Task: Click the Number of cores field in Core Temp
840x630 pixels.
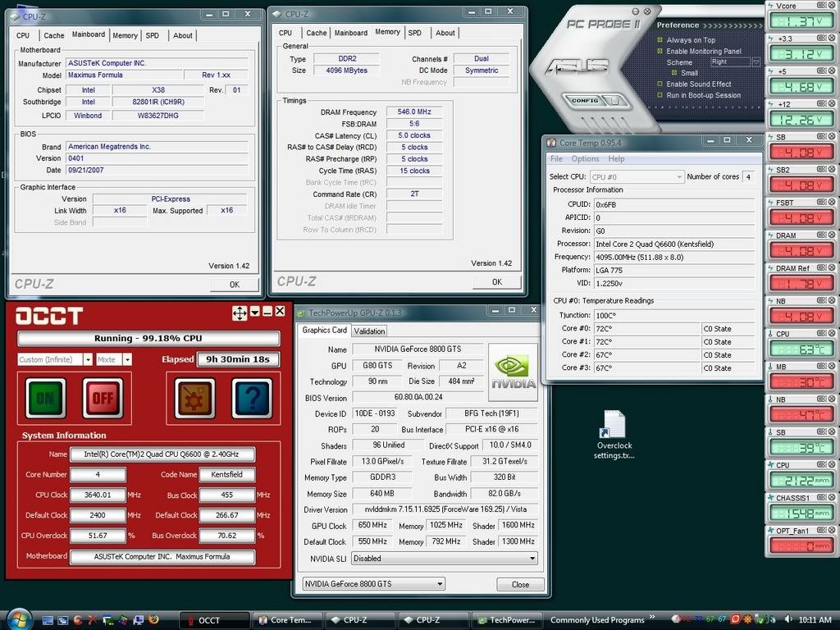Action: 748,177
